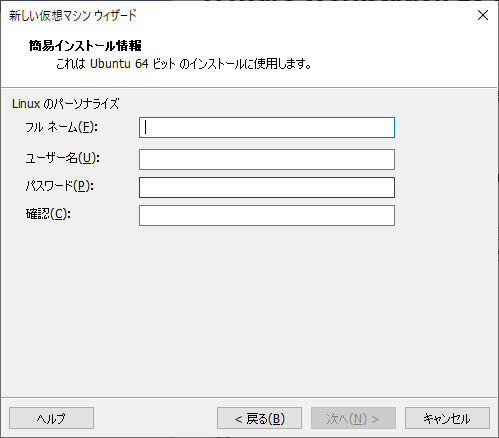Click into the フル ネーム text field

[267, 127]
